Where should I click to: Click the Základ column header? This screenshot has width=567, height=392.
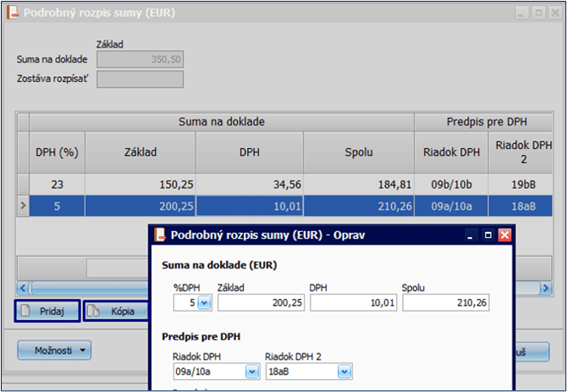coord(140,152)
